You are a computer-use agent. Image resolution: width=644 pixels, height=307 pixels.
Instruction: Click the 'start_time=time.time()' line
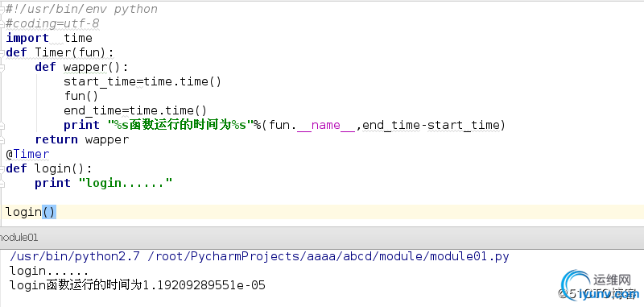142,81
